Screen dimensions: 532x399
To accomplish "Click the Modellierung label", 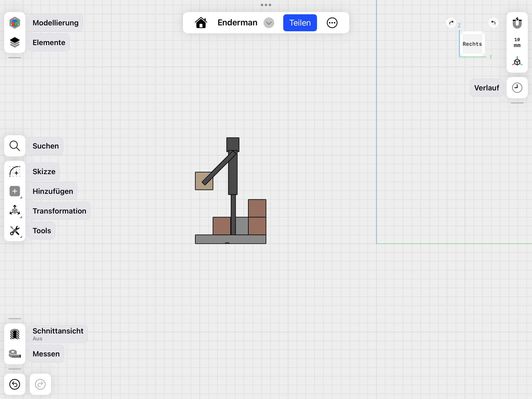I will tap(56, 23).
